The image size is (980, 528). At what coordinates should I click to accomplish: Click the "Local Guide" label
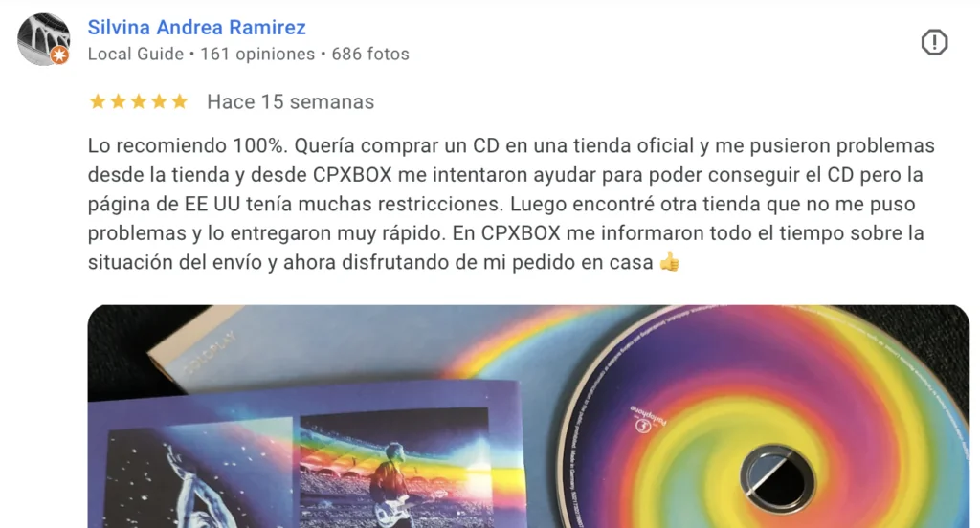[136, 54]
